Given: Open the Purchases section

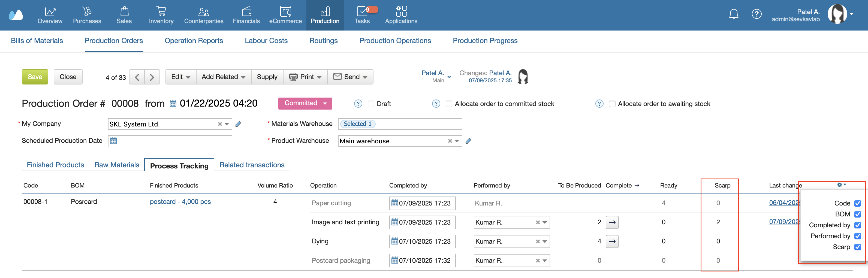Looking at the screenshot, I should point(87,15).
